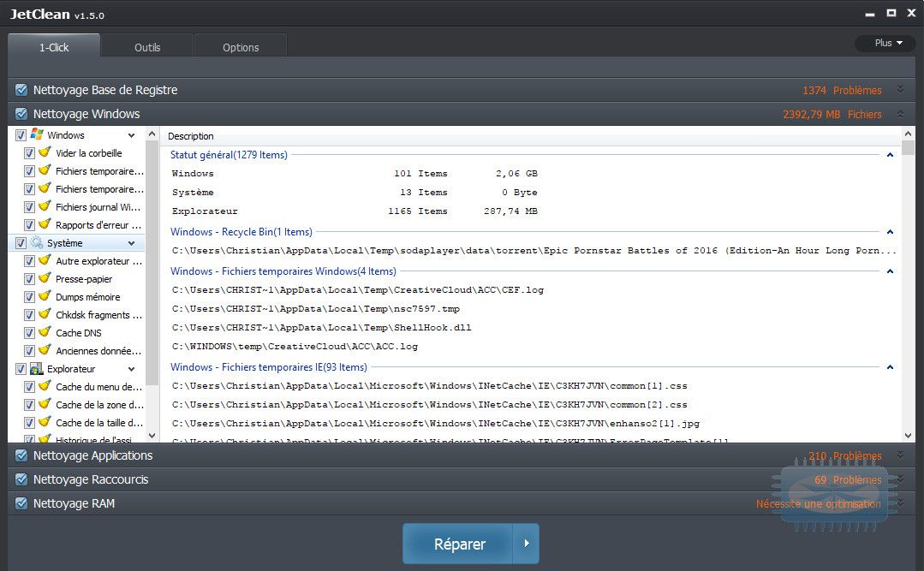Open the Outils tab
The image size is (924, 571).
pyautogui.click(x=147, y=46)
